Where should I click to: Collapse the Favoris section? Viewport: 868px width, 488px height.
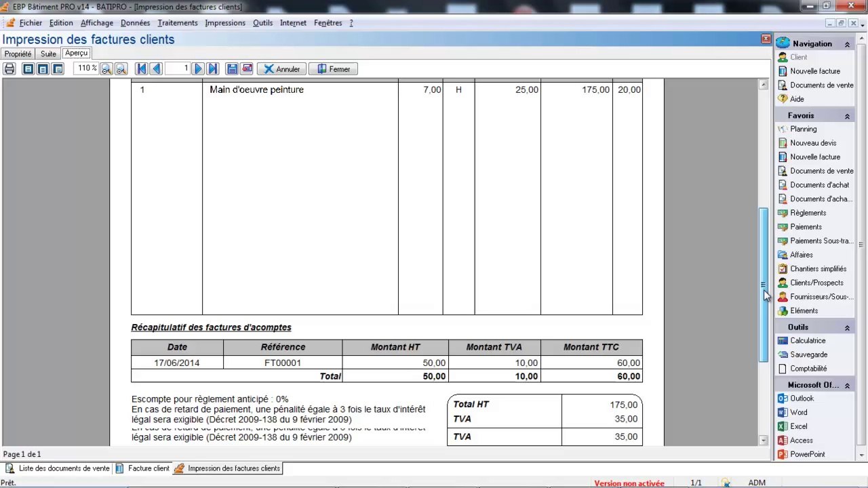click(x=847, y=116)
